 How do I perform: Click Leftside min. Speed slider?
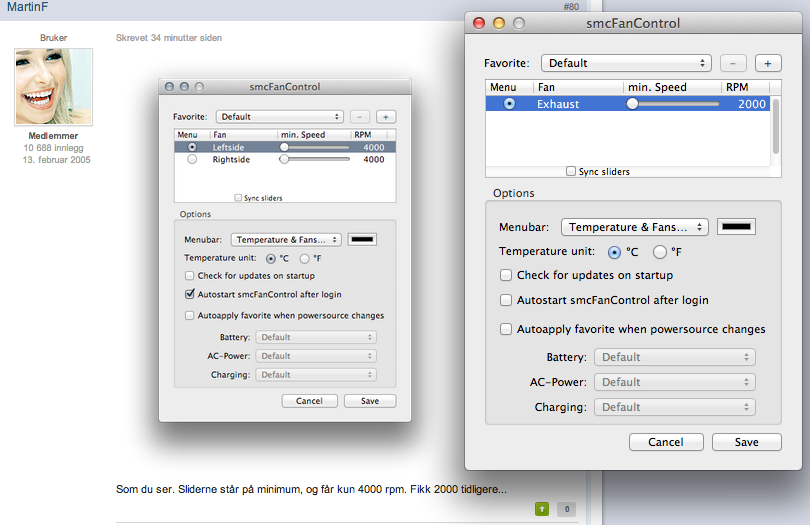tap(315, 147)
